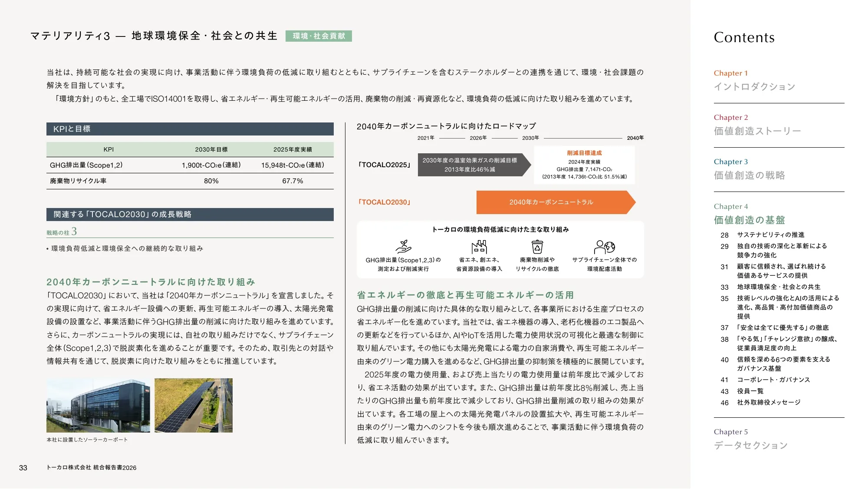Click the orange 「TOCALO2030」 roadmap label

click(384, 202)
